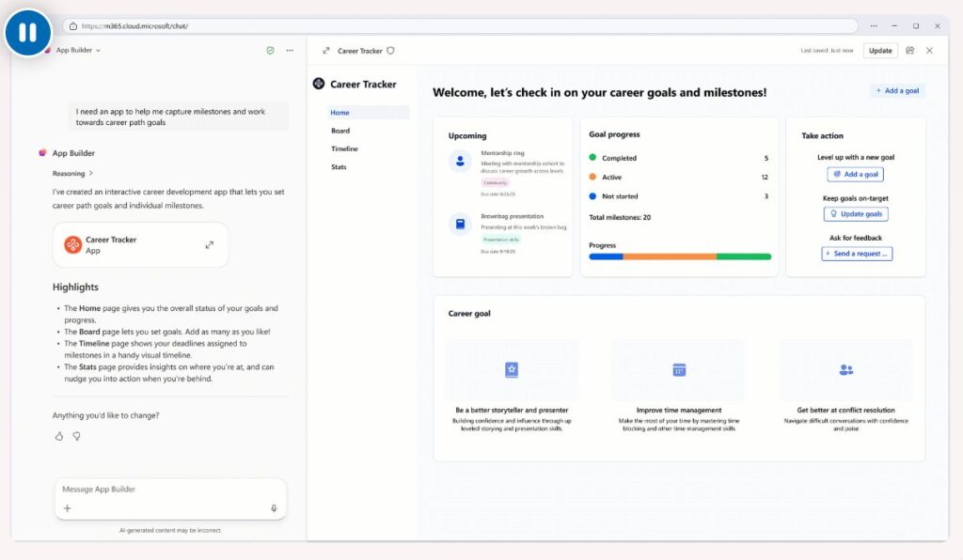
Task: Click the plus attach icon in message box
Action: tap(67, 508)
